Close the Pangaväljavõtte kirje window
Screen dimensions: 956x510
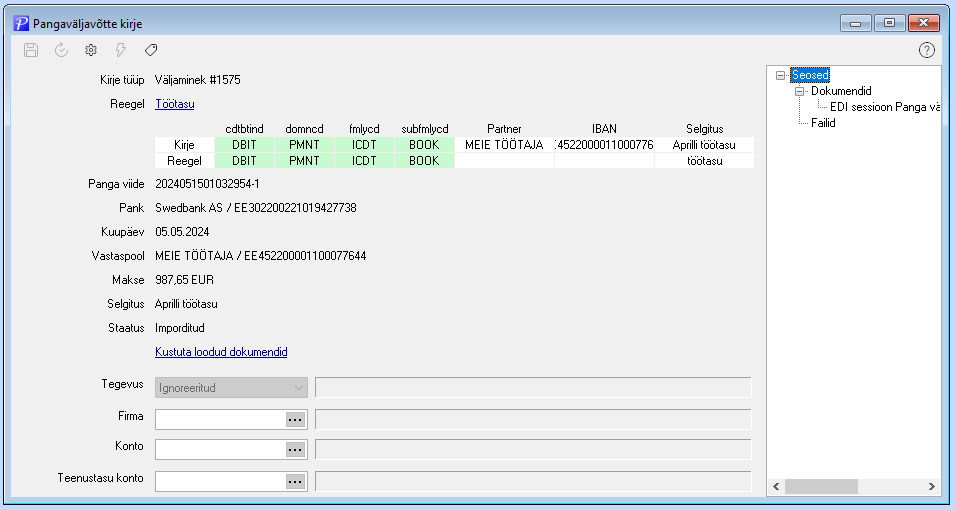[x=924, y=23]
